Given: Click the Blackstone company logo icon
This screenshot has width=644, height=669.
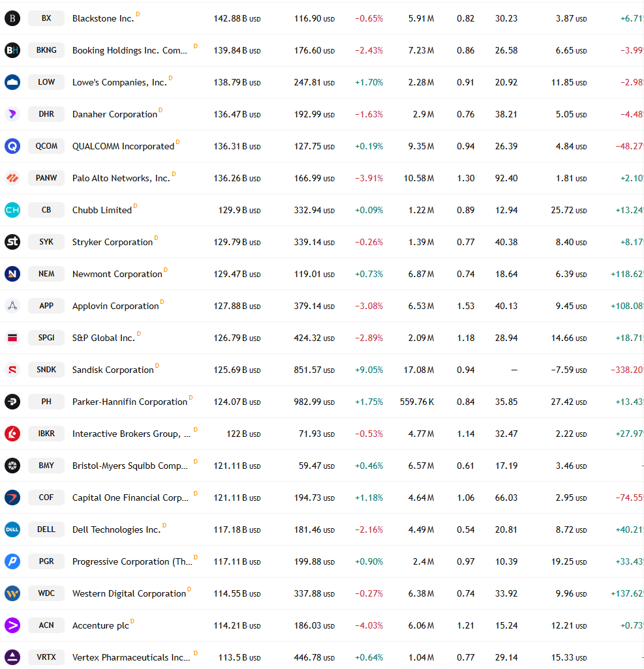Looking at the screenshot, I should point(12,18).
